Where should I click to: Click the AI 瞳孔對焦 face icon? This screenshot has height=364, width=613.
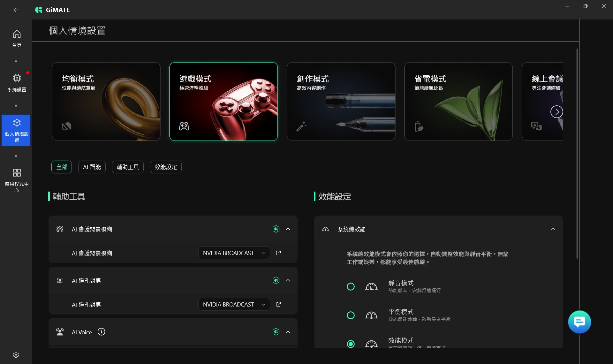point(60,281)
